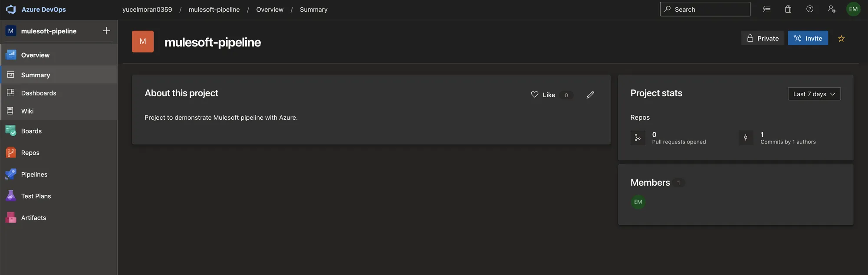
Task: Open yucelmoran0359 organization breadcrumb
Action: pyautogui.click(x=147, y=10)
